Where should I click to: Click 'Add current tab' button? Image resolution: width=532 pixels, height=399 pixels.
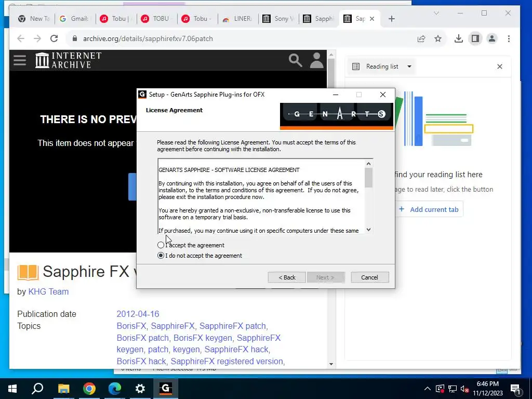(x=429, y=209)
